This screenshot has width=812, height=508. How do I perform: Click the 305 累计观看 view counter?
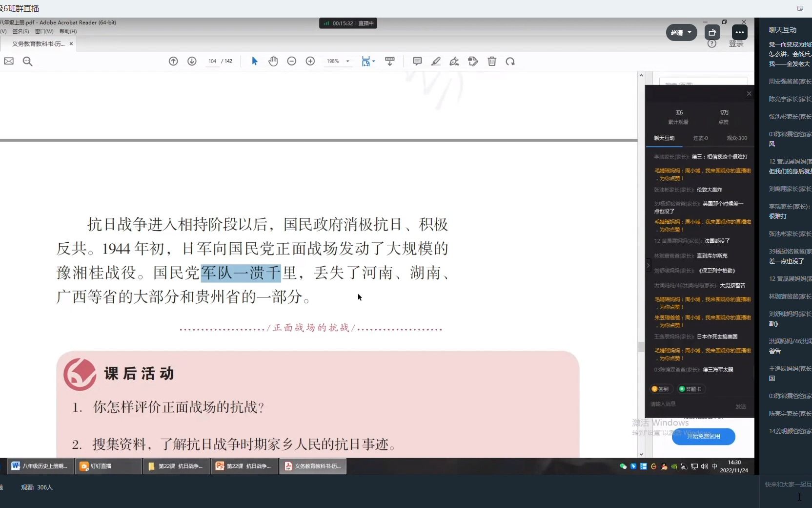tap(678, 117)
